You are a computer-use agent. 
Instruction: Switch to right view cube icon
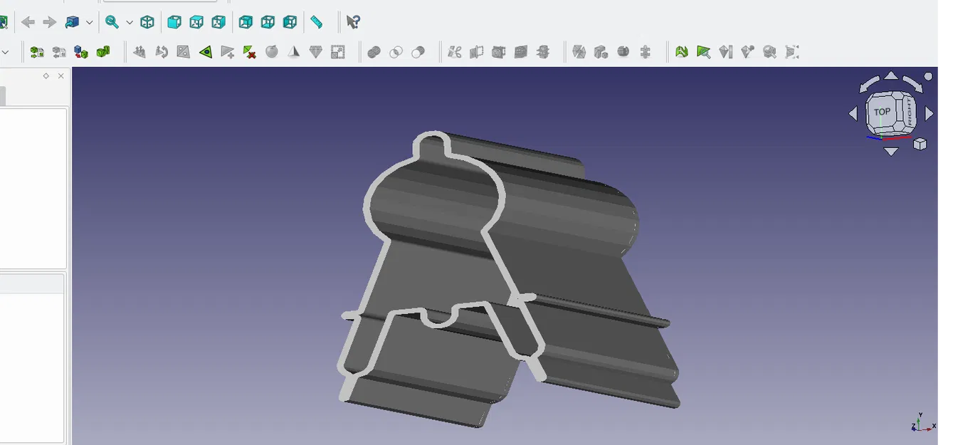pos(218,22)
